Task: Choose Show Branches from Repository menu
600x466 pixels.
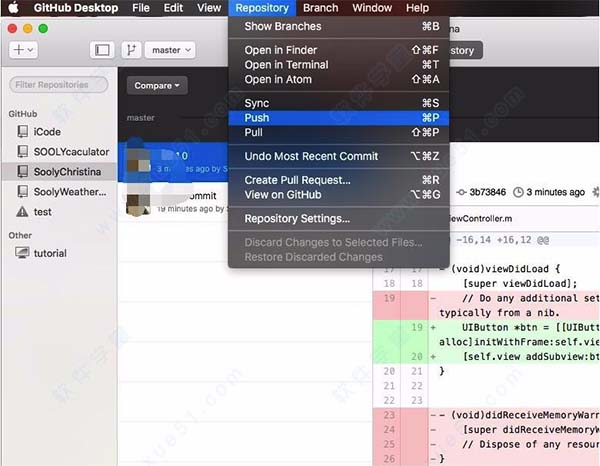Action: [339, 26]
